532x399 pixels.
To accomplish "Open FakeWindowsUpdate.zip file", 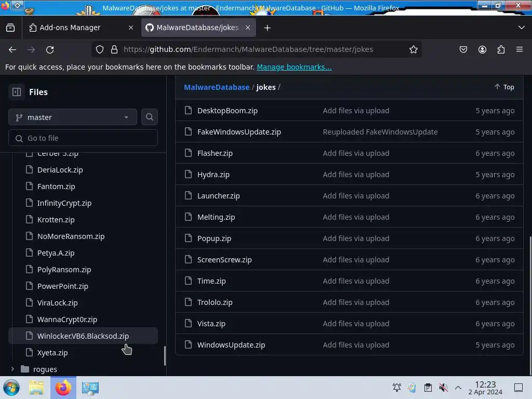I will pos(239,131).
